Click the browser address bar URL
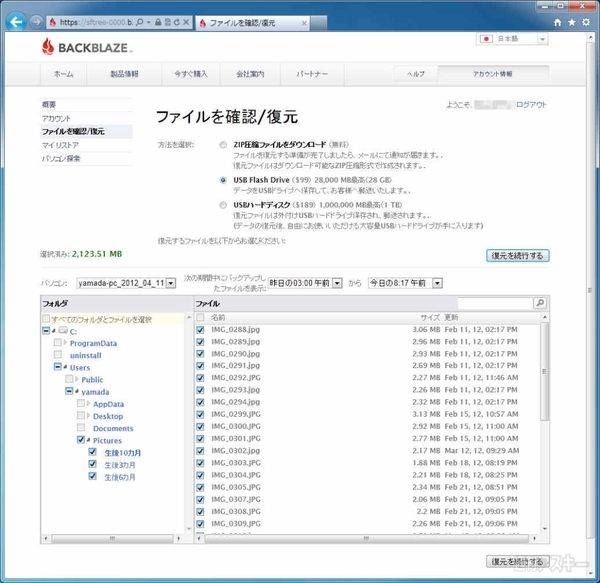Screen dimensions: 600x583 click(x=96, y=22)
